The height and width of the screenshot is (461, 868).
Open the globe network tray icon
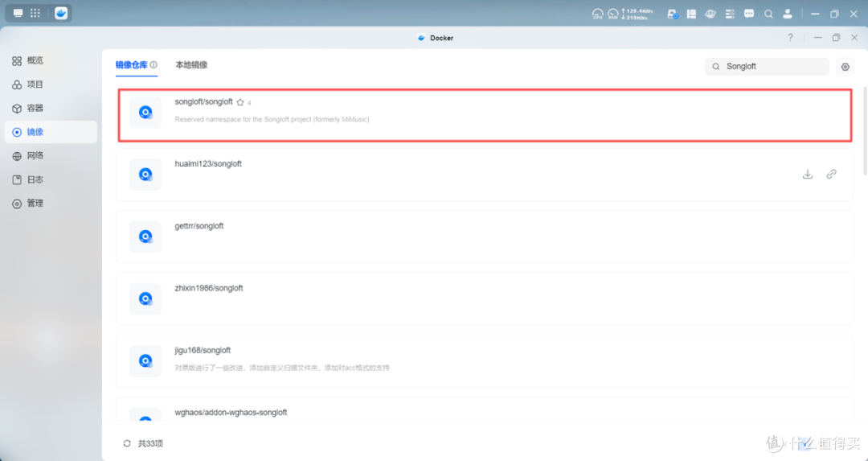click(x=710, y=14)
